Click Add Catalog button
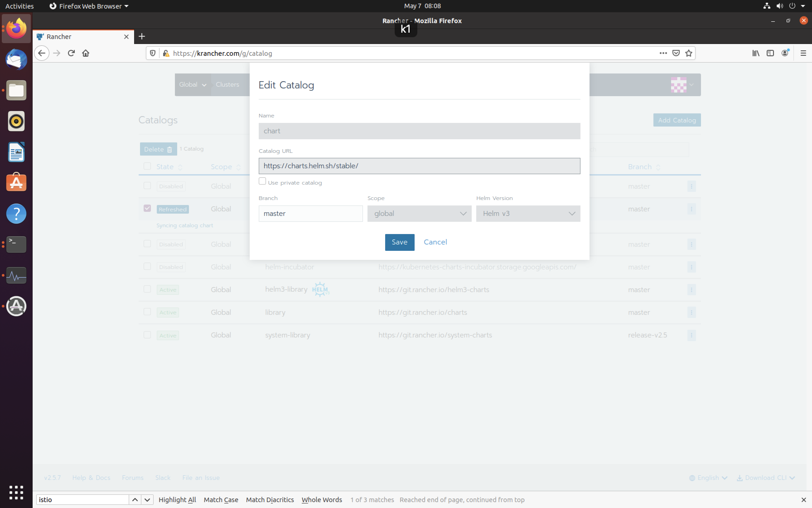The height and width of the screenshot is (508, 812). tap(677, 120)
